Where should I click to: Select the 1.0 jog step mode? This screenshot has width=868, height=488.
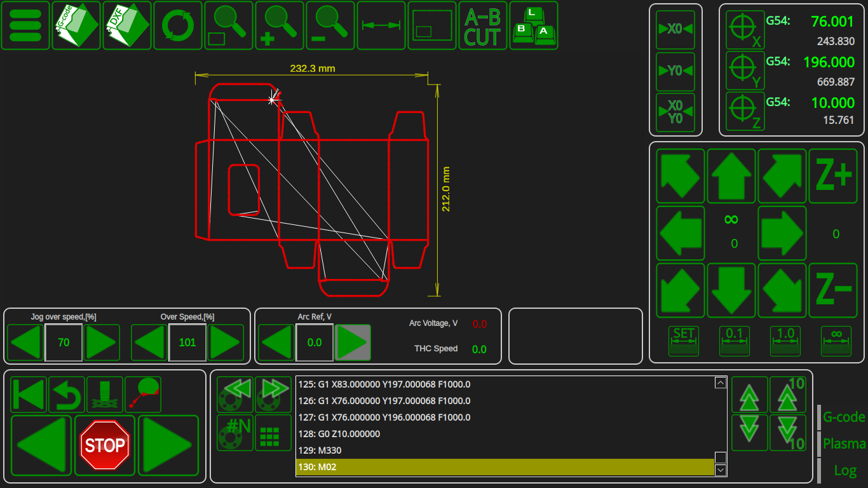[x=785, y=341]
